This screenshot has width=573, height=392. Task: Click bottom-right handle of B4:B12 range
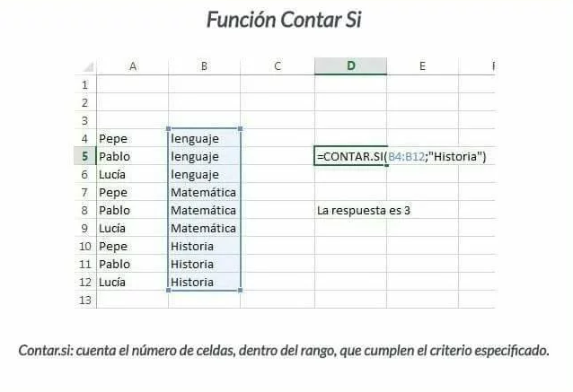pos(240,290)
